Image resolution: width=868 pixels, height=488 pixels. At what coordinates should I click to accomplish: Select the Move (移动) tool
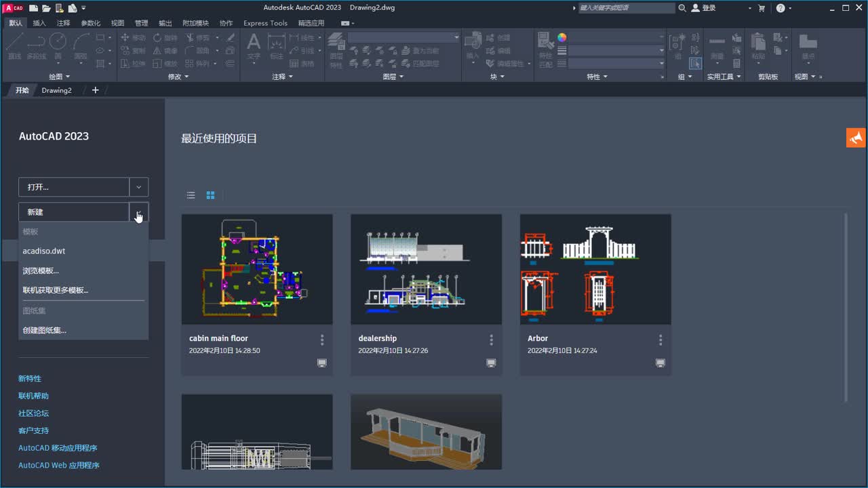[133, 38]
